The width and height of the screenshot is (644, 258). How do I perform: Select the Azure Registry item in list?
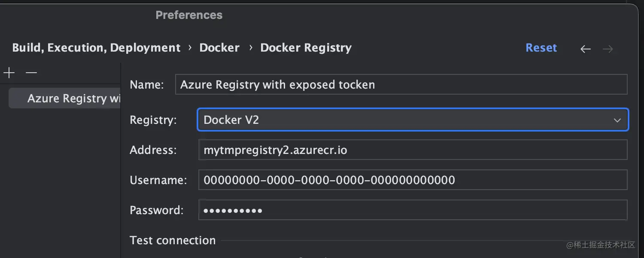point(64,98)
